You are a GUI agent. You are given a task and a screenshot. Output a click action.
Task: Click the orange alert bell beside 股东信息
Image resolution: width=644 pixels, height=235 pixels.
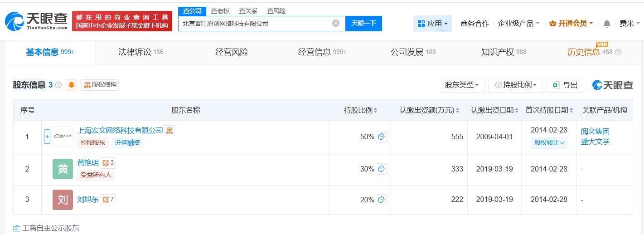click(x=71, y=85)
